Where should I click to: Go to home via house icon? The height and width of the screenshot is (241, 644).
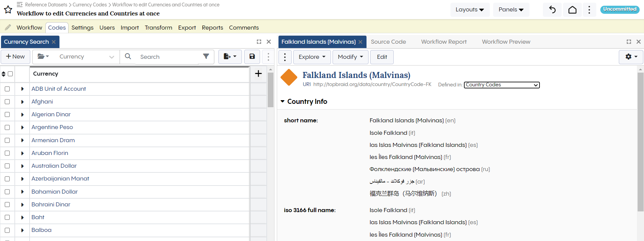(x=572, y=10)
